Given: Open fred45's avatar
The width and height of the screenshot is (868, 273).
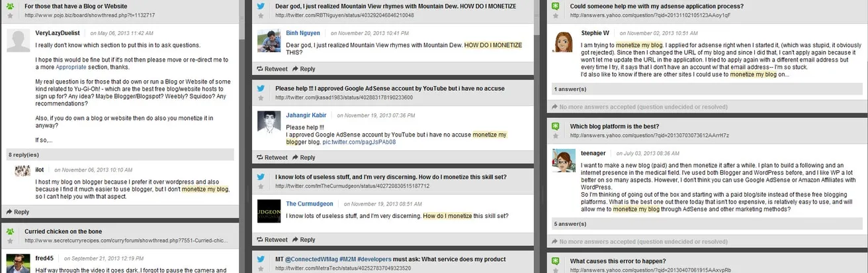Looking at the screenshot, I should (x=17, y=264).
